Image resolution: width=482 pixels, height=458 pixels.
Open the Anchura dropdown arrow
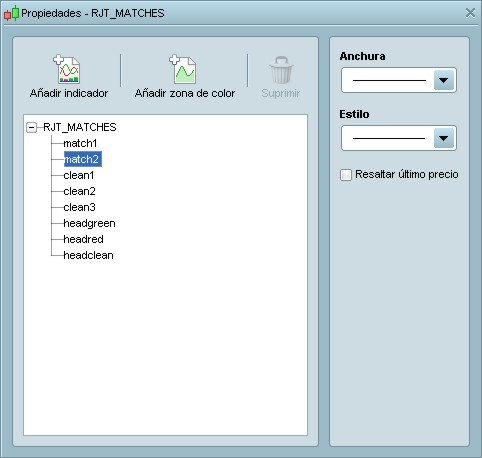pos(444,80)
